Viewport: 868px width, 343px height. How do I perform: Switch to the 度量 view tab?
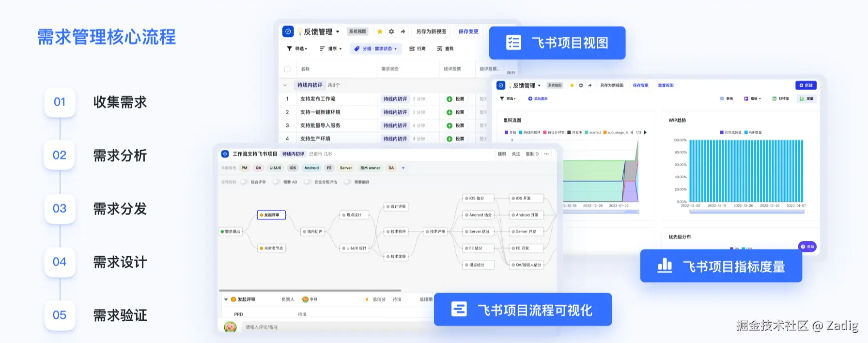806,98
